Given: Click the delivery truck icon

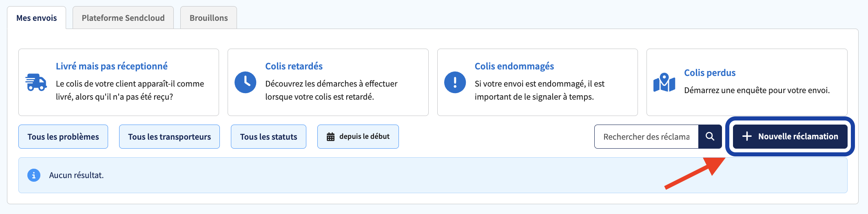Looking at the screenshot, I should (x=36, y=82).
